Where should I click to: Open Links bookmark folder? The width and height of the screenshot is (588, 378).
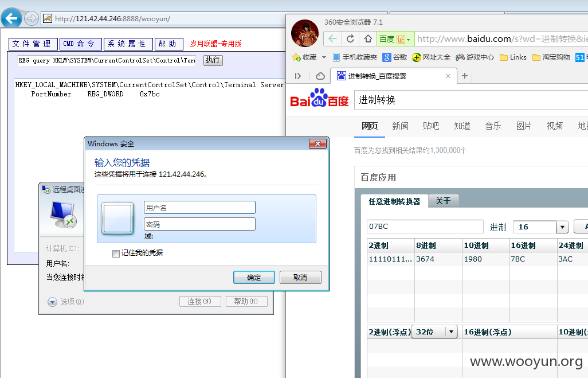click(513, 57)
